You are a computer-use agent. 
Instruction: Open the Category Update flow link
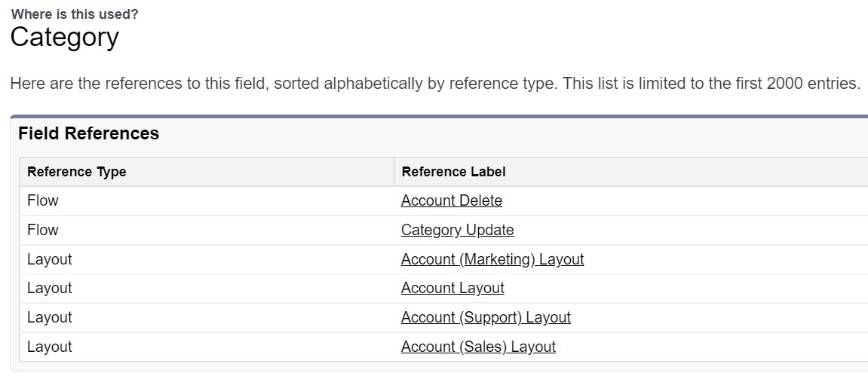point(457,231)
